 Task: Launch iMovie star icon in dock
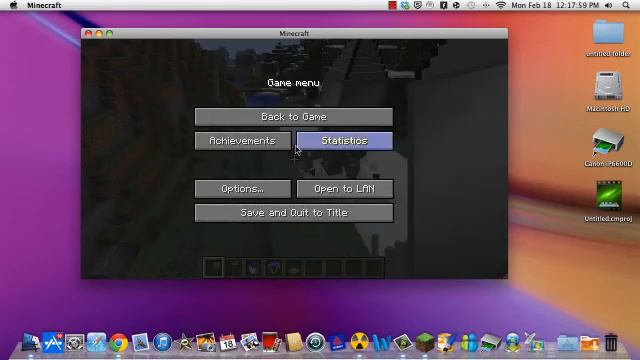click(184, 342)
